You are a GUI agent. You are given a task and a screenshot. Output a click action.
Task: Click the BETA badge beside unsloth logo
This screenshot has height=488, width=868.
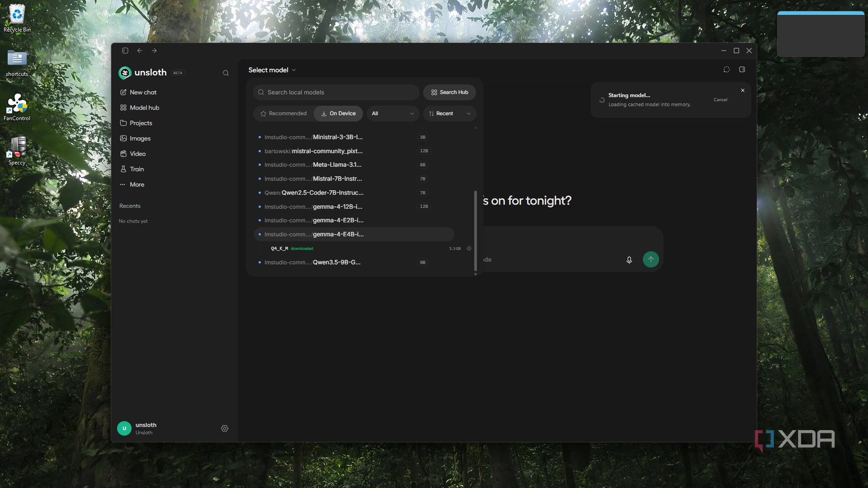(x=178, y=73)
